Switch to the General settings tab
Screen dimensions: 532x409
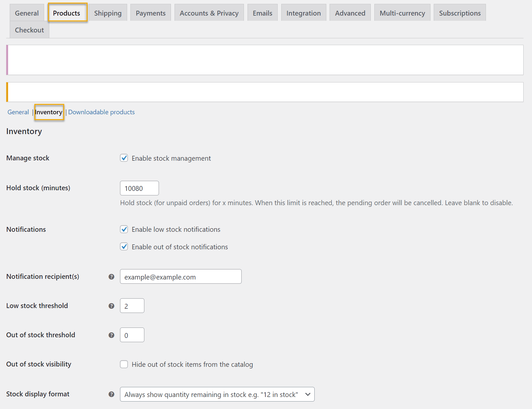[27, 13]
